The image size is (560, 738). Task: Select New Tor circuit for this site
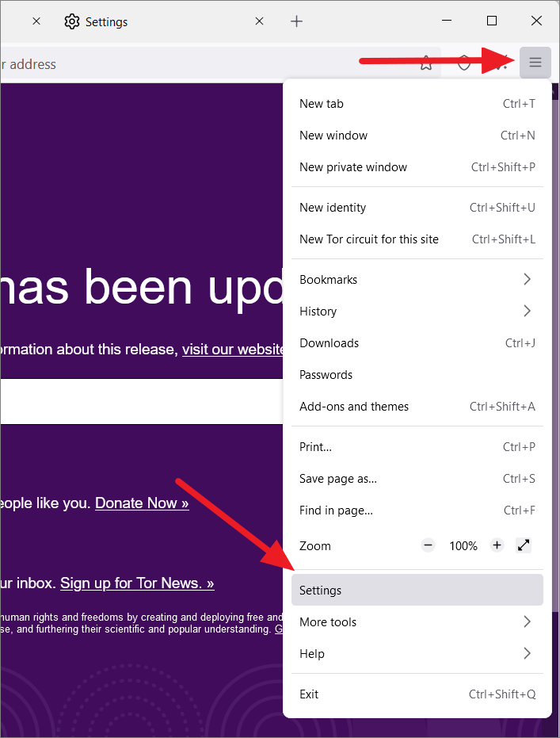417,239
